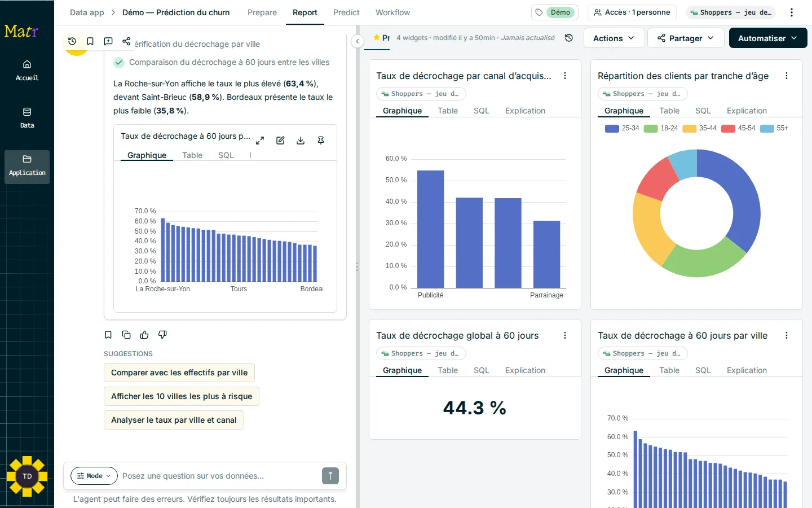Click edit pencil icon on chat chart
This screenshot has width=812, height=508.
(x=280, y=141)
